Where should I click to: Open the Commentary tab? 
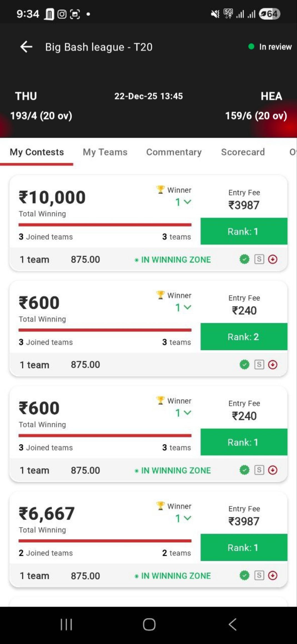click(x=174, y=152)
